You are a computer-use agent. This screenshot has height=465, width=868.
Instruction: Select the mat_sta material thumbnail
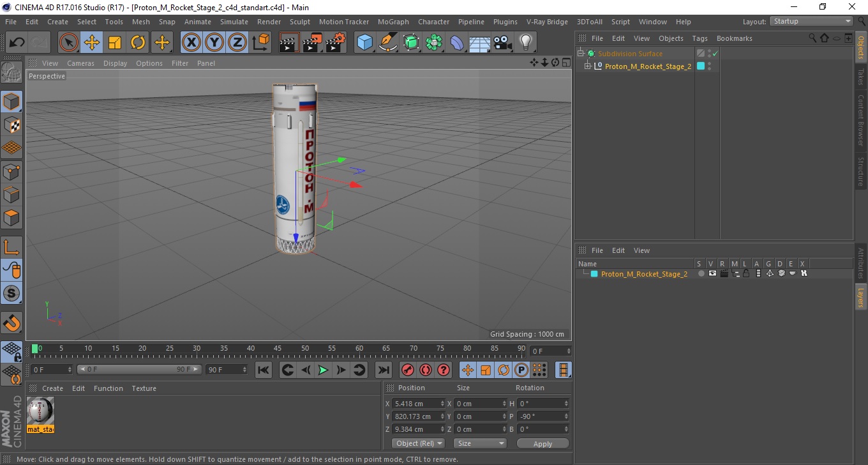click(40, 411)
